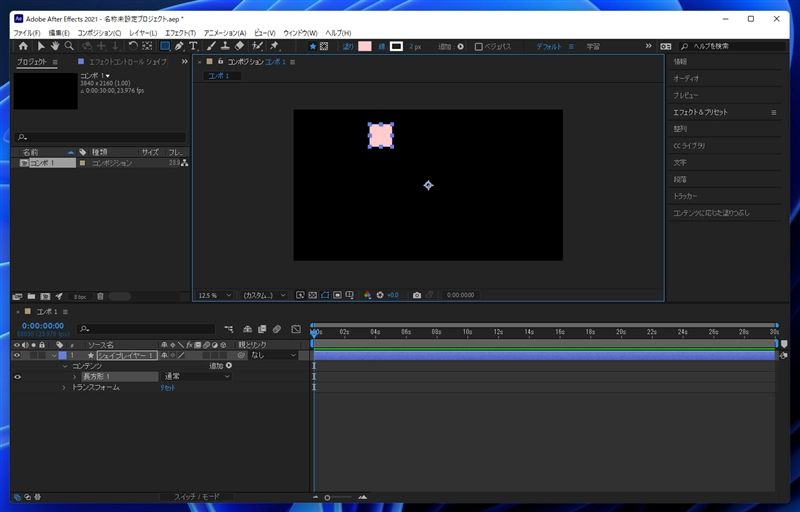
Task: Click the リセット link for Transform
Action: click(167, 387)
